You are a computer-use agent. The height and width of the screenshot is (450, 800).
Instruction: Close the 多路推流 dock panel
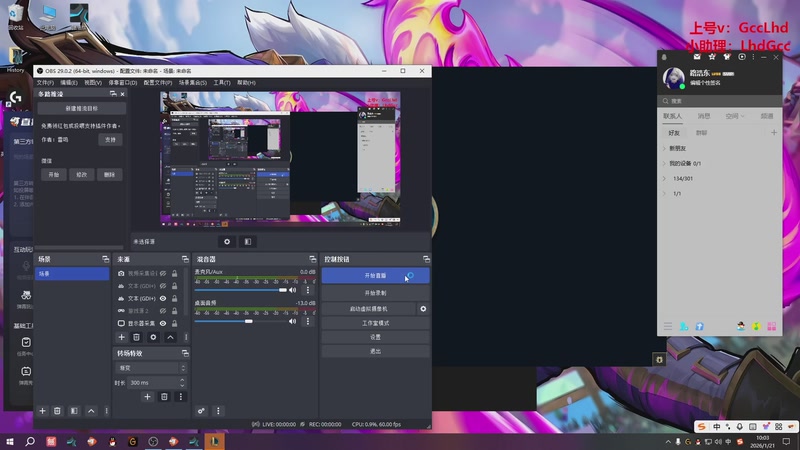(x=122, y=94)
